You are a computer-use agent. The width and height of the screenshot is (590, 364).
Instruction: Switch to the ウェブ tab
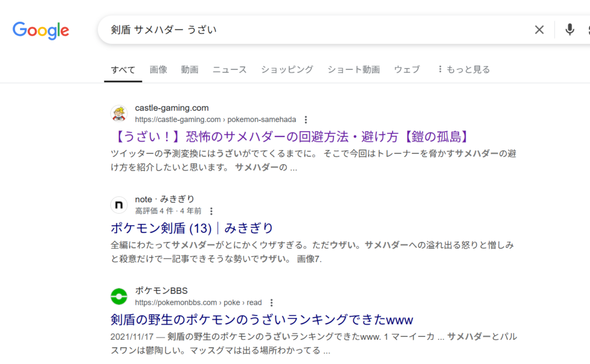click(x=407, y=70)
